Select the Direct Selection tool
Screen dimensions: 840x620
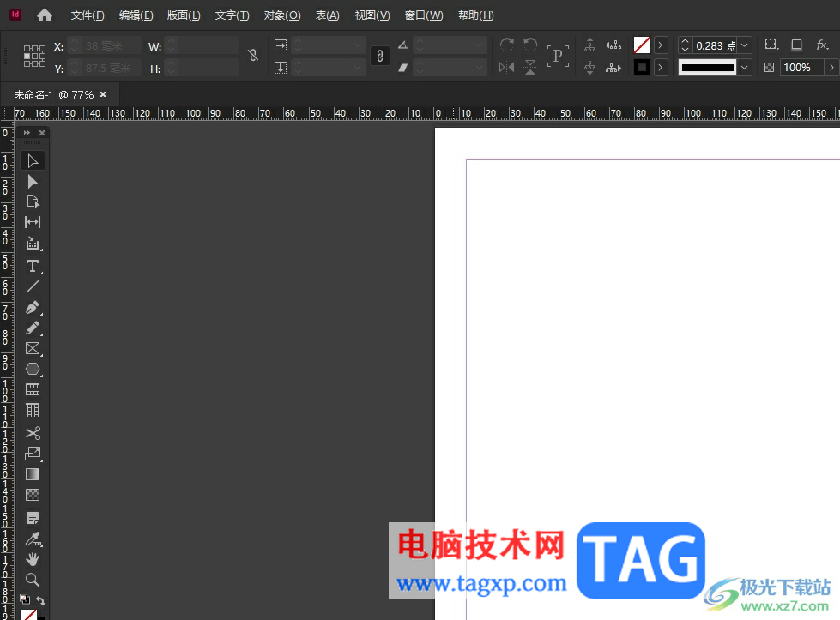(33, 181)
